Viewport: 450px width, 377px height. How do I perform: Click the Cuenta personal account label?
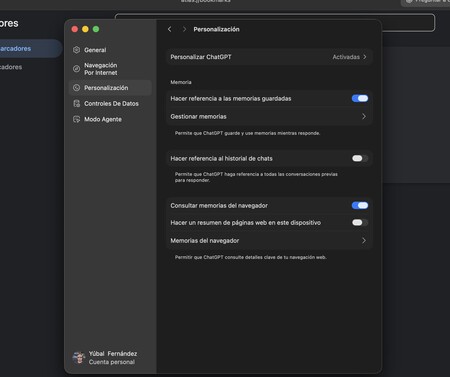coord(112,362)
